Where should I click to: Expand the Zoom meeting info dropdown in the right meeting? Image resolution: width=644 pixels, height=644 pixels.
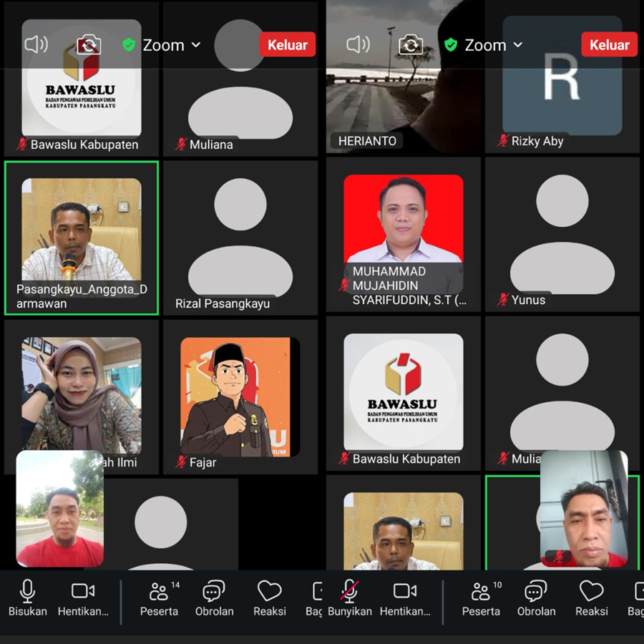click(494, 45)
